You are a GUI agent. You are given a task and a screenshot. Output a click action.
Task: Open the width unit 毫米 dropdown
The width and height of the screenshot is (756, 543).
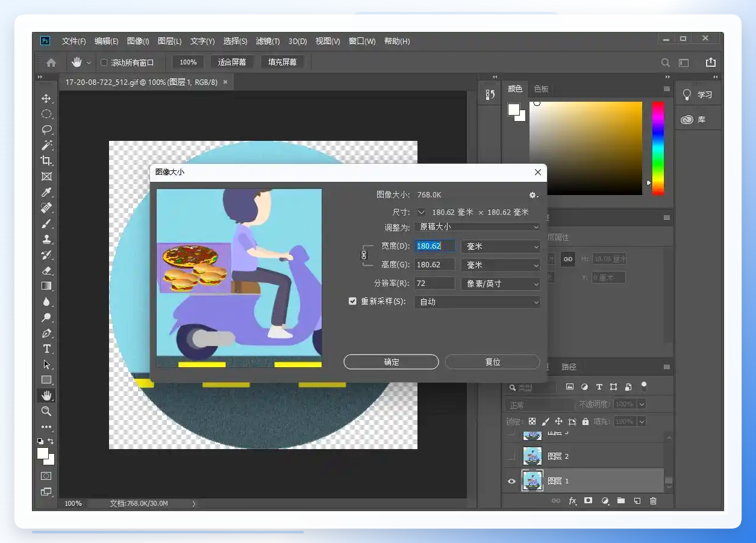501,246
